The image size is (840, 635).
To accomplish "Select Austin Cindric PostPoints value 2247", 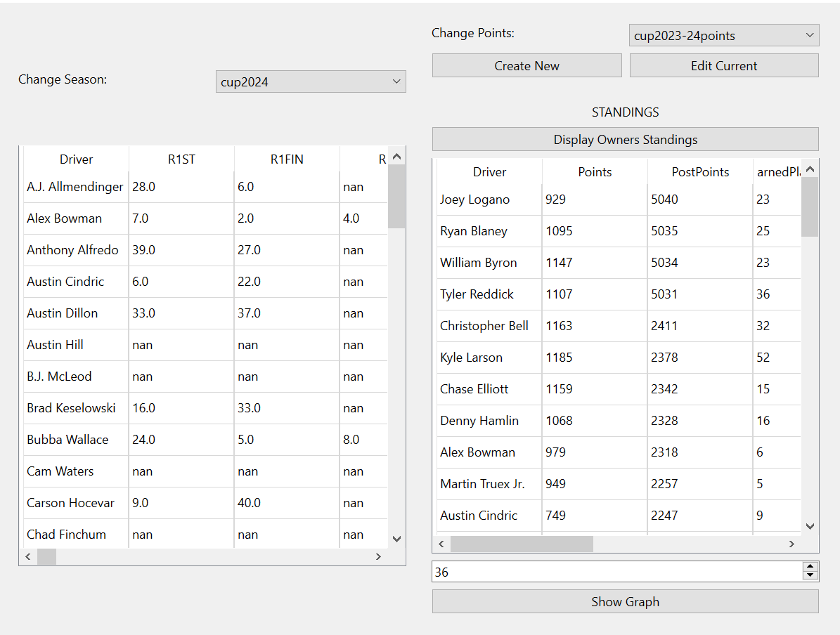I will point(700,516).
